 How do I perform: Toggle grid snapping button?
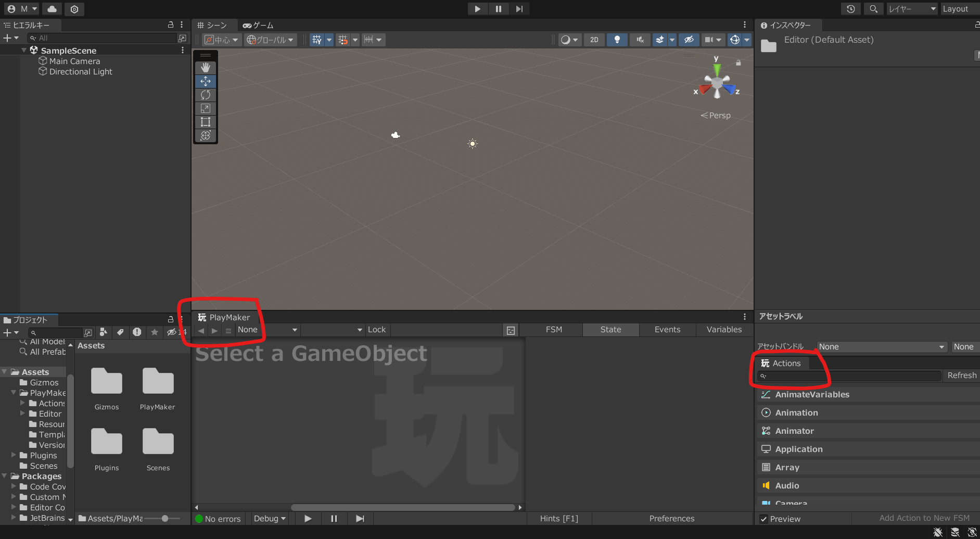[x=342, y=40]
